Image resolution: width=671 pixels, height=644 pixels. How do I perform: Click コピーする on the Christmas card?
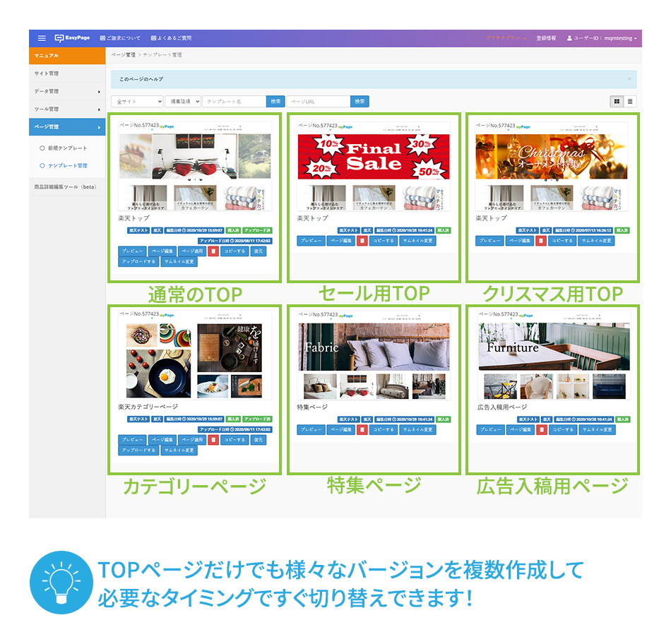[562, 241]
